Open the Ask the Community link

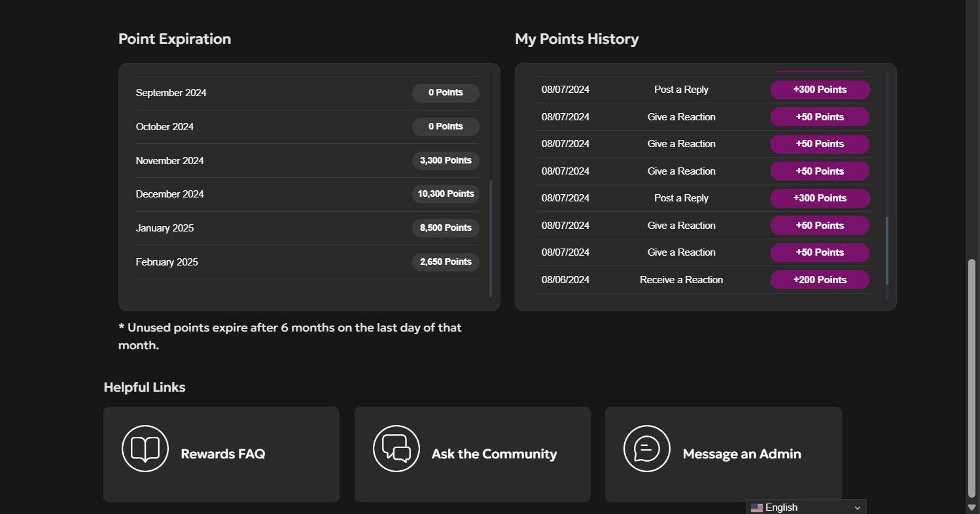tap(494, 454)
